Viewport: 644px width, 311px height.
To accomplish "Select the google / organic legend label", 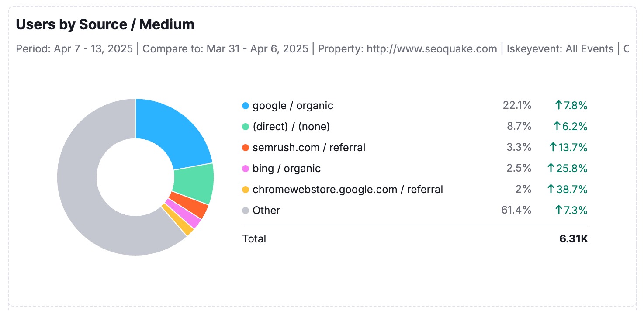I will [293, 106].
